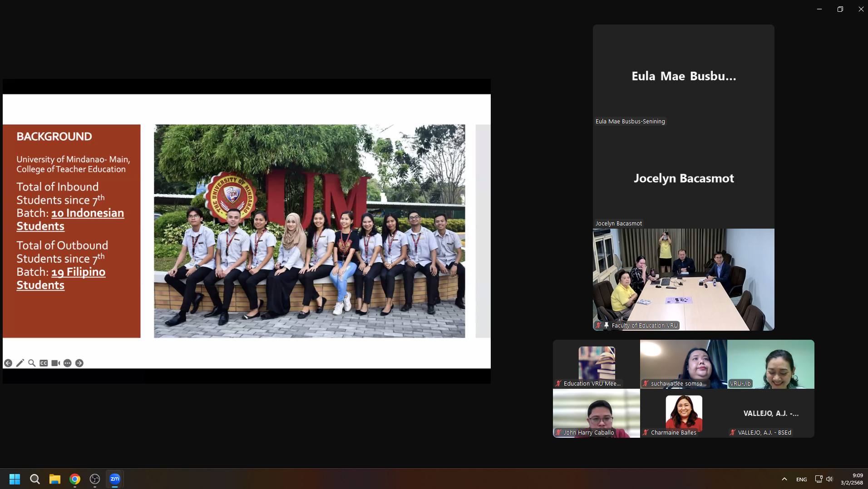Screen dimensions: 868x489
Task: Open the volume control in the system tray
Action: tap(829, 479)
